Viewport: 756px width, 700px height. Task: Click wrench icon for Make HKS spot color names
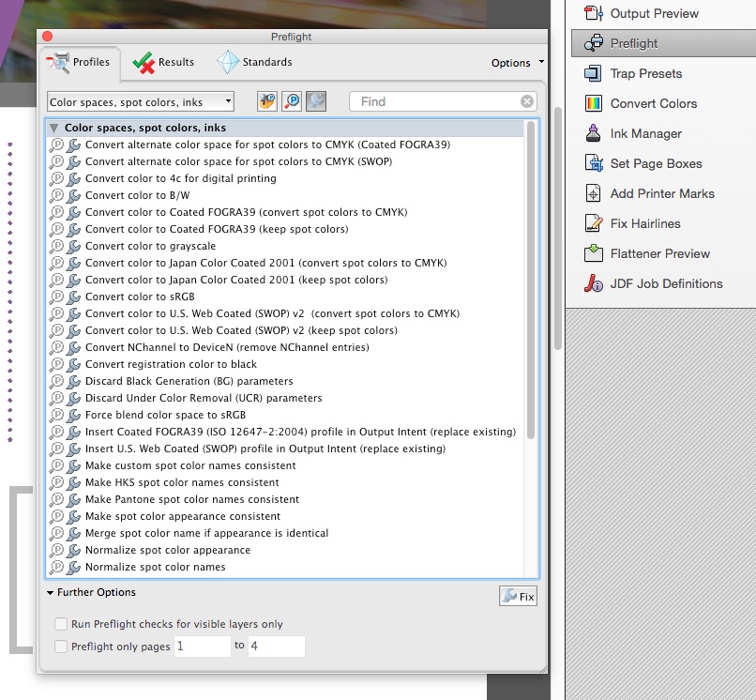click(x=73, y=482)
